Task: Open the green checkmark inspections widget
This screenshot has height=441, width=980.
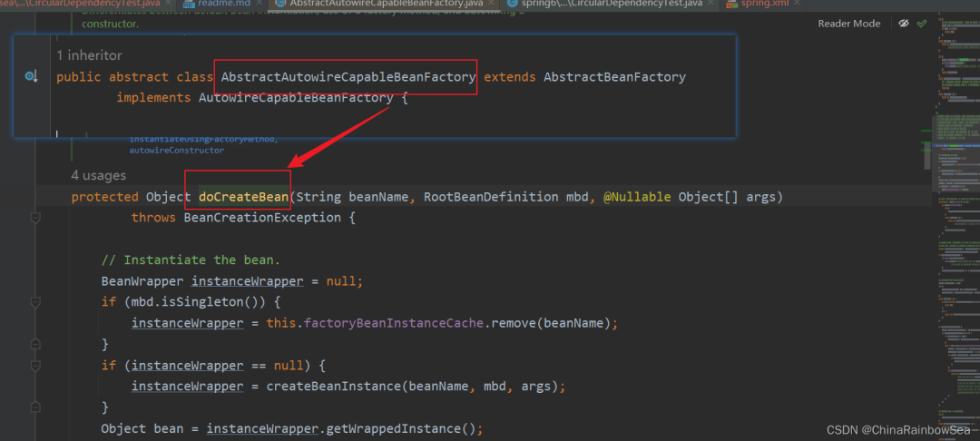Action: click(921, 23)
